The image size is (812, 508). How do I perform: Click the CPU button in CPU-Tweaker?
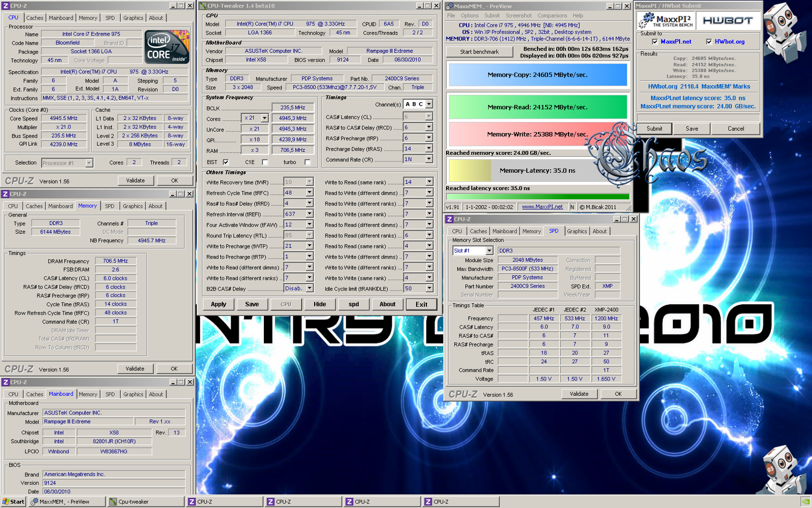286,304
